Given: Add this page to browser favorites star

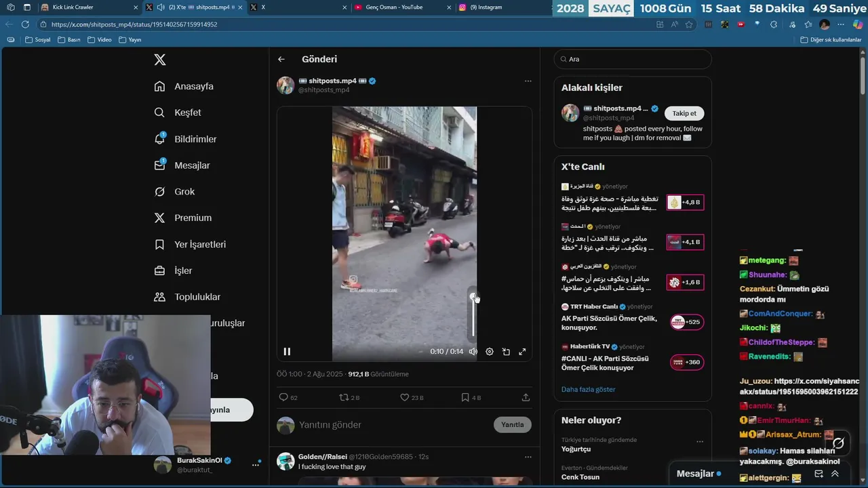Looking at the screenshot, I should point(689,24).
